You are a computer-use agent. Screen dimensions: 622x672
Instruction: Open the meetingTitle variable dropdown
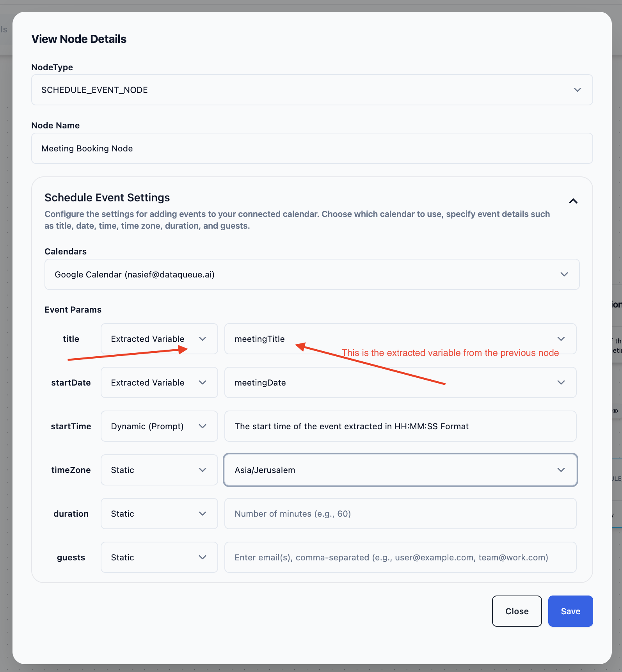point(400,339)
